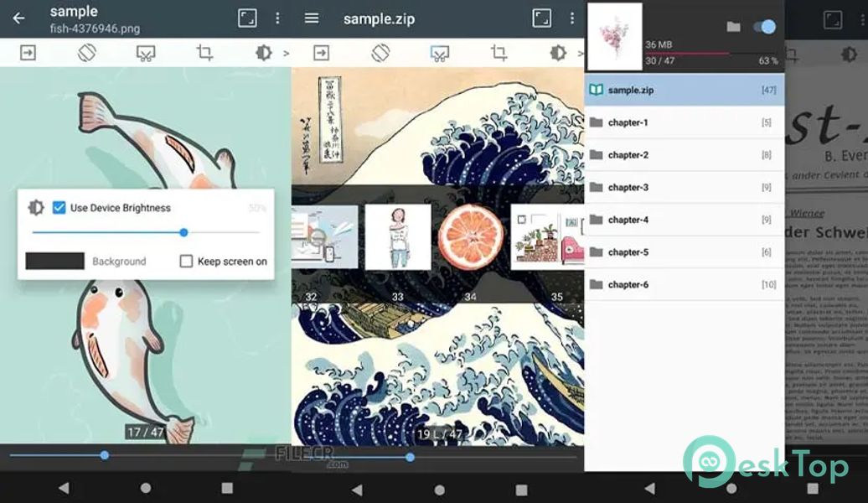Tap Android recents button under sample.zip screen
This screenshot has height=503, width=868.
[521, 490]
